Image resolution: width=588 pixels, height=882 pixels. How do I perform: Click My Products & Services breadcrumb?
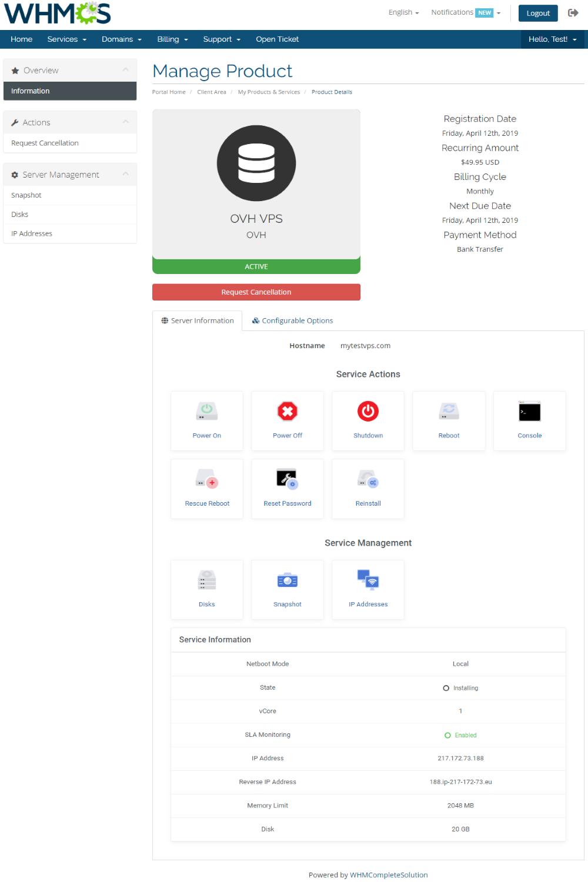tap(269, 92)
